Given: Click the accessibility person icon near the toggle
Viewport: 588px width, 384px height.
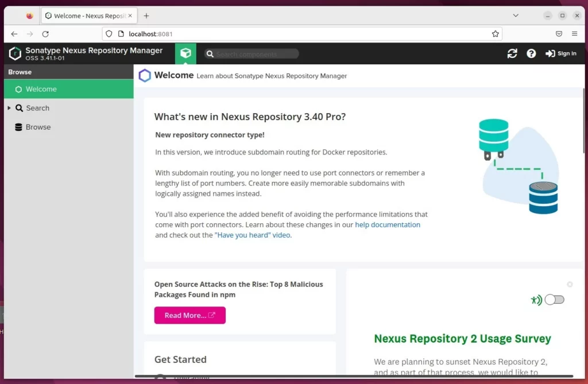Looking at the screenshot, I should tap(536, 300).
